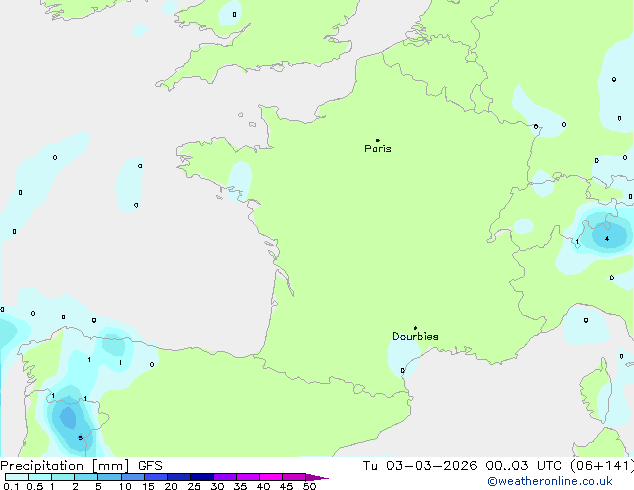Select the 40–45 mm magenta legend swatch
This screenshot has height=490, width=634.
[x=271, y=477]
